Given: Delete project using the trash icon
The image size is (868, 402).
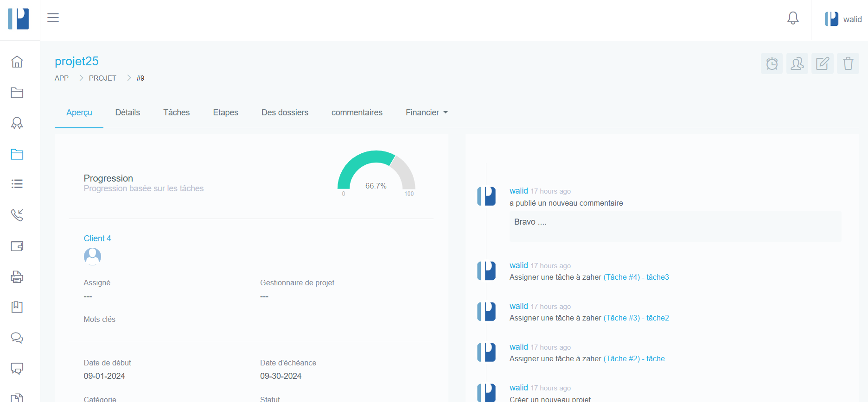Looking at the screenshot, I should coord(848,63).
